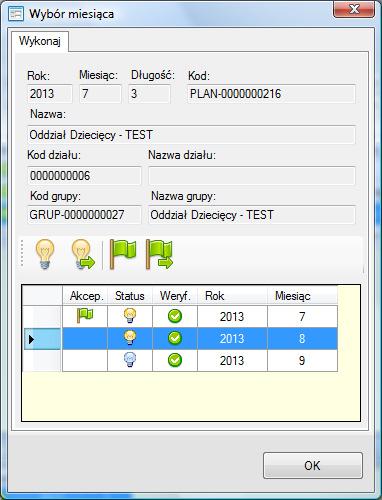The width and height of the screenshot is (382, 500).
Task: Click the 2013 year cell in month 7 row
Action: click(x=232, y=316)
